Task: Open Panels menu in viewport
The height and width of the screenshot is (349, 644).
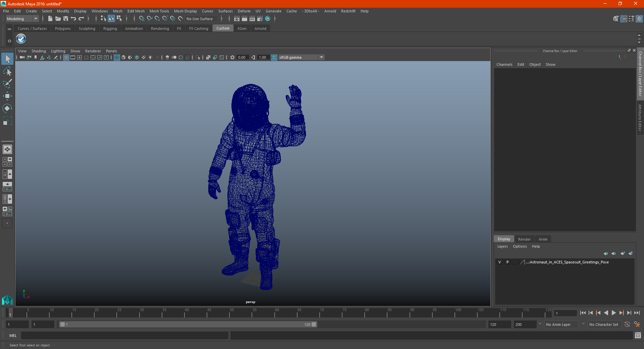Action: 111,51
